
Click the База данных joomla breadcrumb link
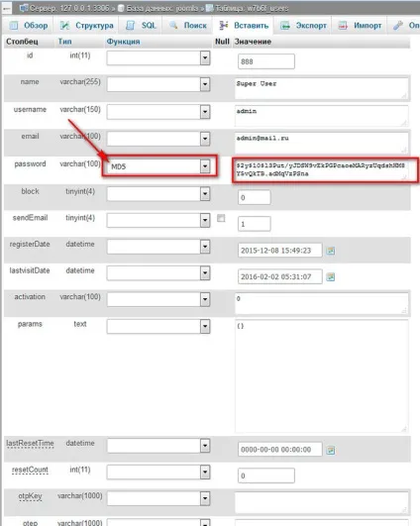(161, 8)
